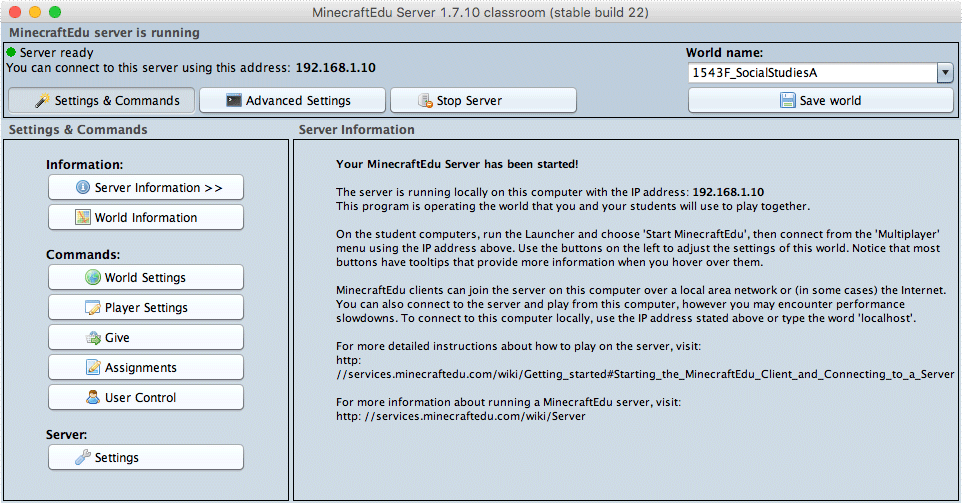962x503 pixels.
Task: Open Assignments
Action: tap(146, 367)
